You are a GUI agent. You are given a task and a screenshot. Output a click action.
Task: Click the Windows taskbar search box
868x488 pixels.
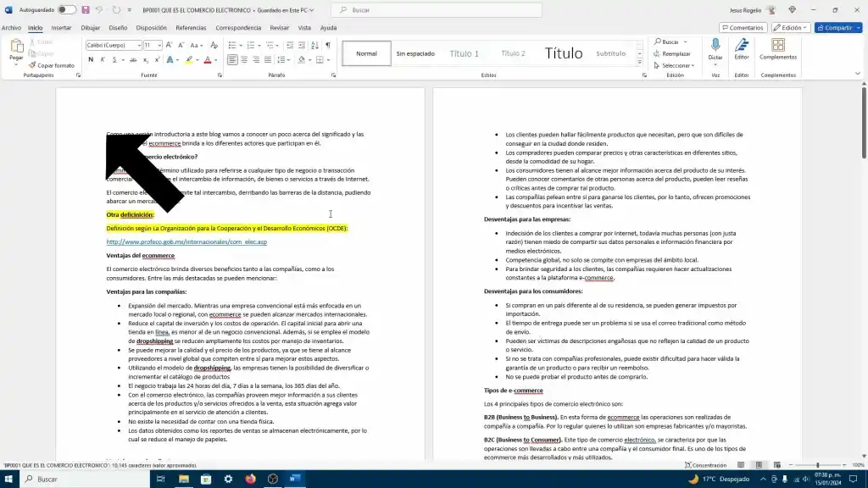tap(85, 480)
